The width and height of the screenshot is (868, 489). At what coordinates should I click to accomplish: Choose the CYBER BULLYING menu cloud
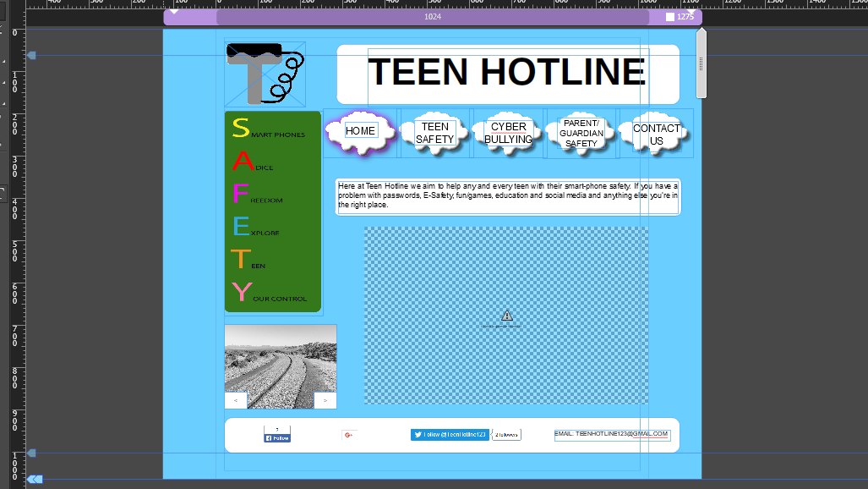click(x=508, y=133)
